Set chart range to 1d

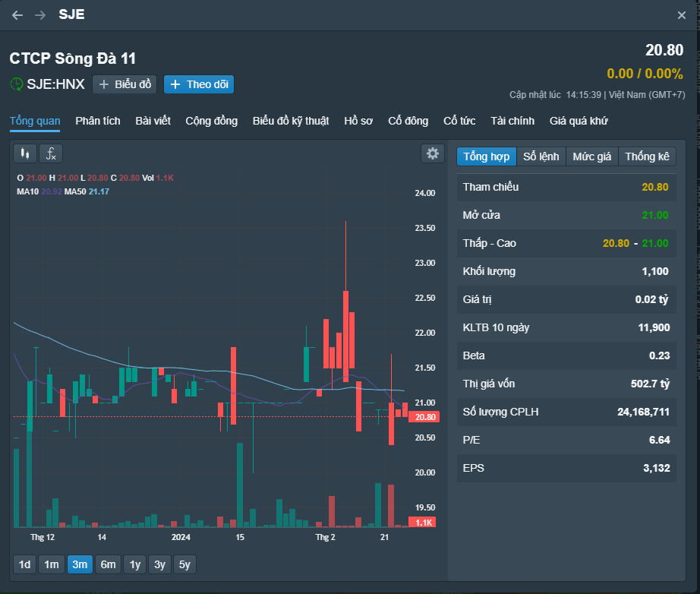(x=24, y=564)
